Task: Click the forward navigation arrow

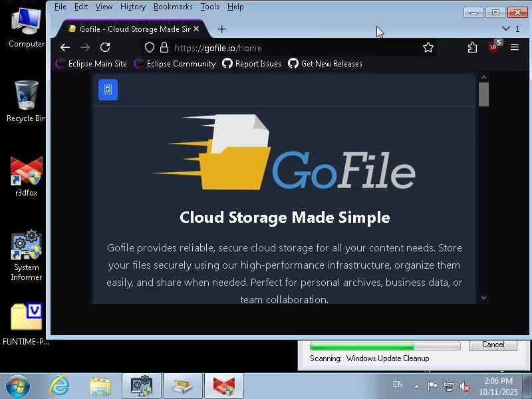Action: [x=85, y=47]
